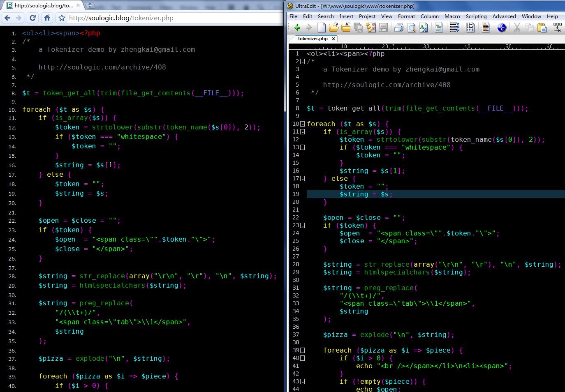This screenshot has width=565, height=392.
Task: Go to the browser home page
Action: click(x=47, y=18)
